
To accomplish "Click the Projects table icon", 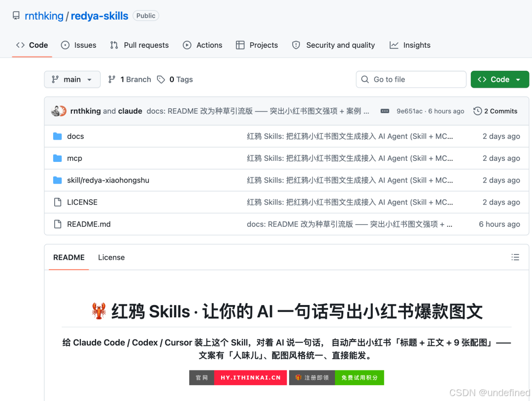I will point(240,45).
